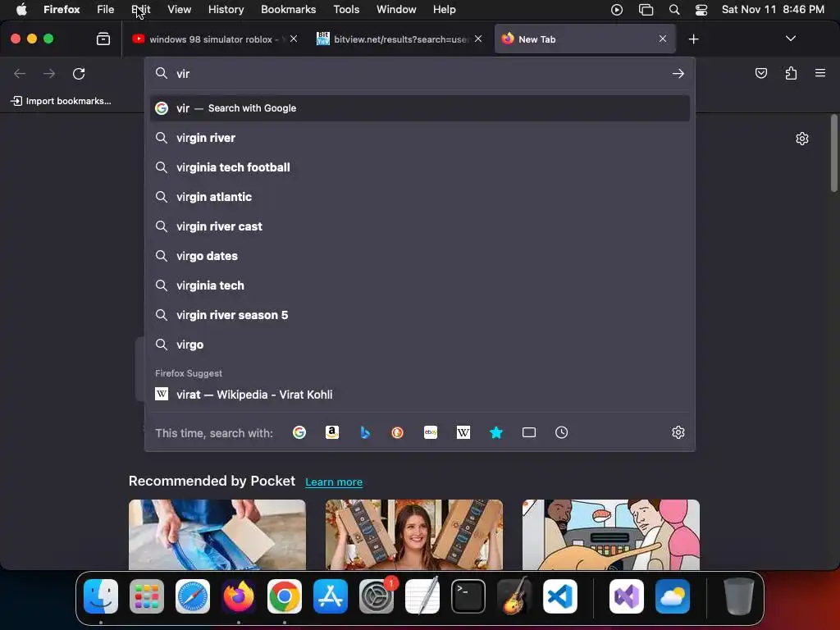This screenshot has height=630, width=840.
Task: Open a new tab with plus button
Action: [x=694, y=39]
